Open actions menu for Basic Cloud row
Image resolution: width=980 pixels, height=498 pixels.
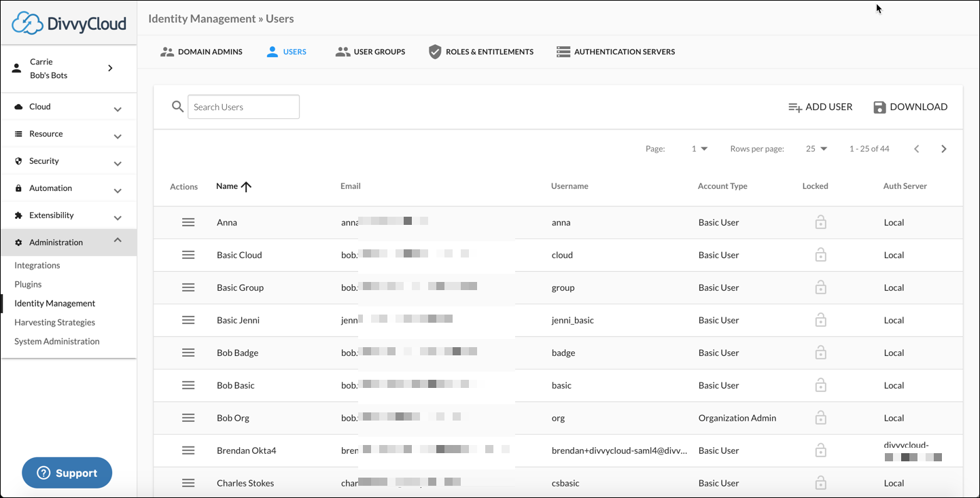[188, 255]
